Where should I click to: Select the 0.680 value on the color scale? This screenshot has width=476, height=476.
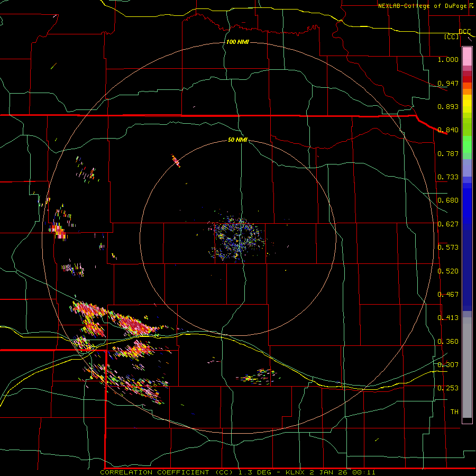(x=448, y=200)
